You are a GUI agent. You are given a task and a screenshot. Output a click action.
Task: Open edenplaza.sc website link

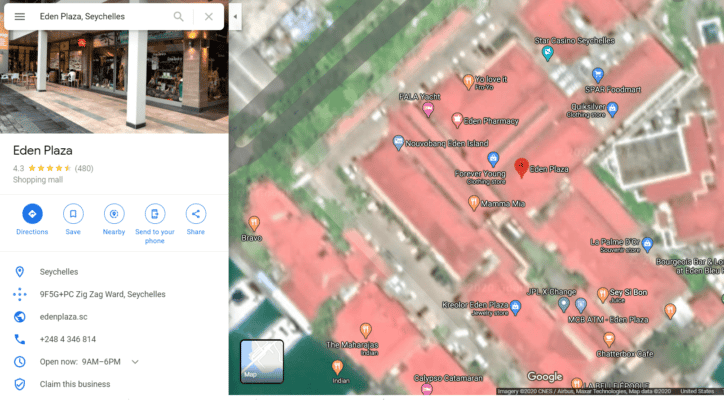click(63, 317)
